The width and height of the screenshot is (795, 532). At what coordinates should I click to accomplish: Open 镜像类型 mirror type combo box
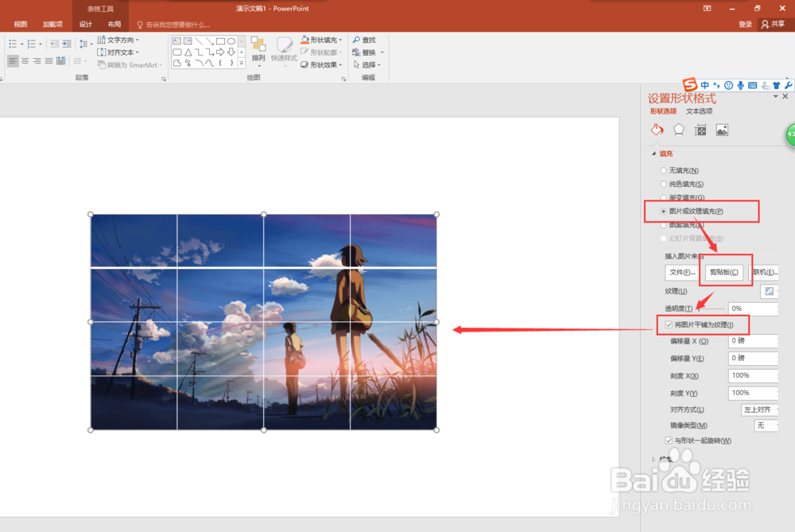766,425
